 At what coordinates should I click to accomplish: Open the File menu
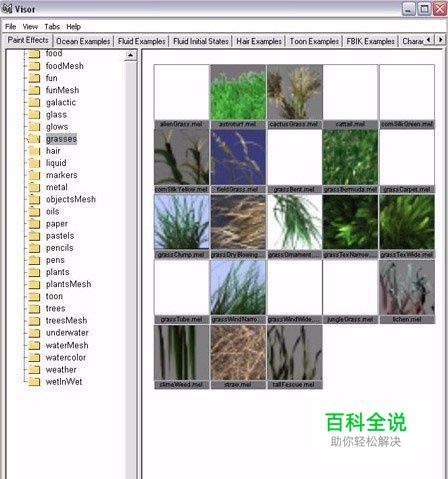click(x=10, y=27)
